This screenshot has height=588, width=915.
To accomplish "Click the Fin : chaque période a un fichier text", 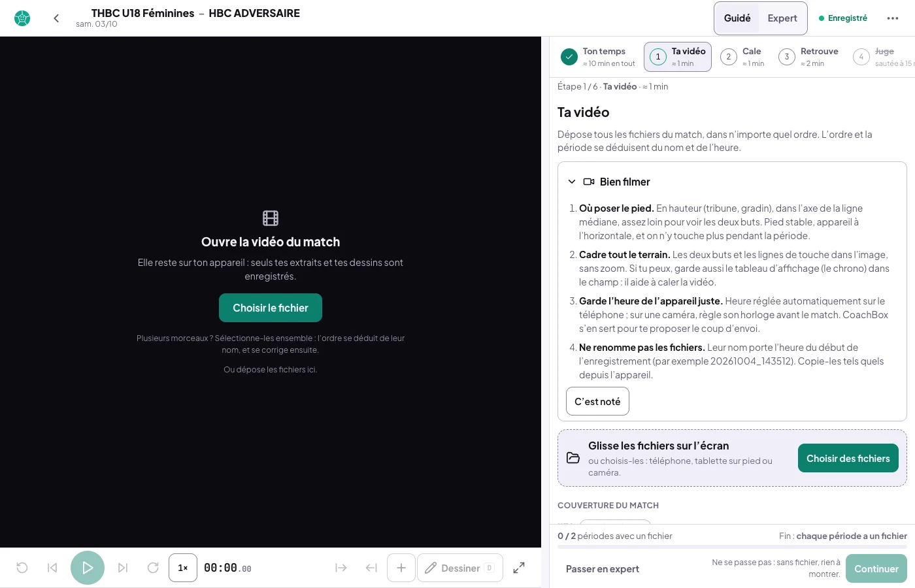I will [x=843, y=536].
